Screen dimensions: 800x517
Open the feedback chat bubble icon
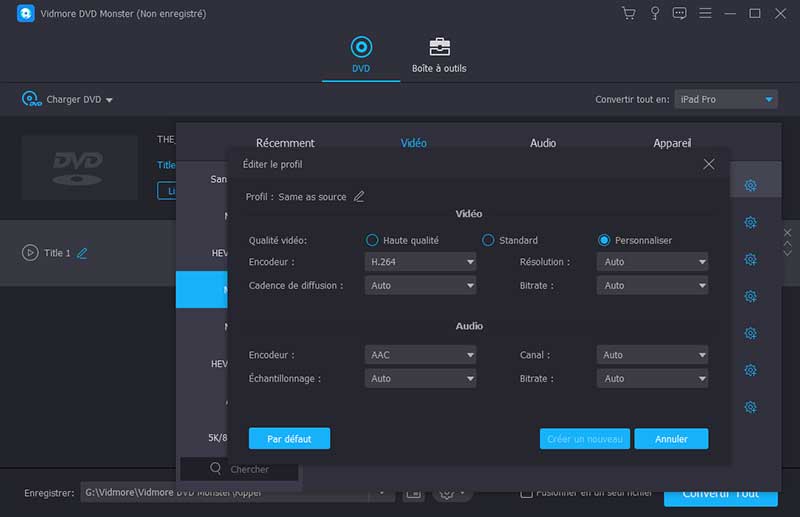click(680, 14)
